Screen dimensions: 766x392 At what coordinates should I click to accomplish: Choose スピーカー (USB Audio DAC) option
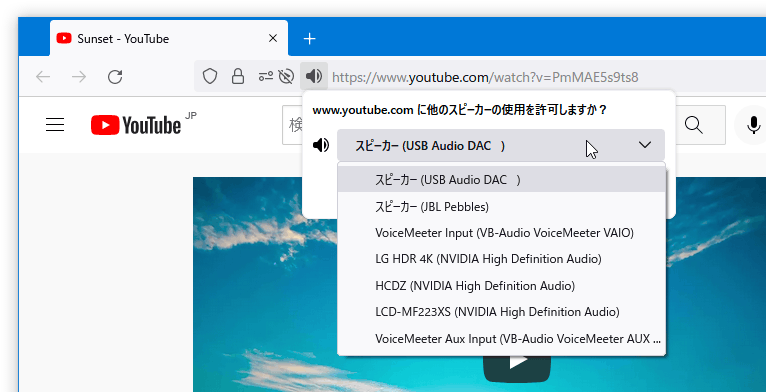[x=501, y=180]
